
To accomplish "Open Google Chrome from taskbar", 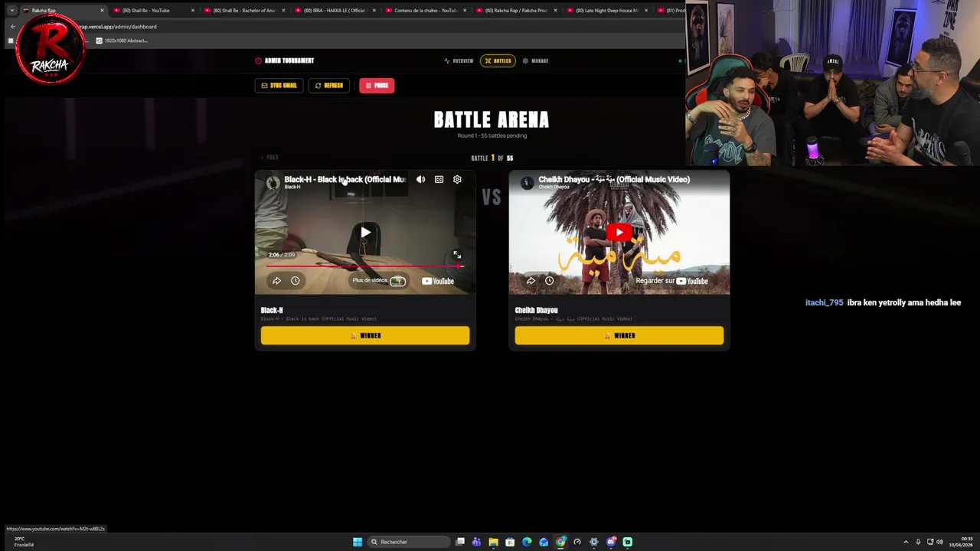I will (560, 542).
